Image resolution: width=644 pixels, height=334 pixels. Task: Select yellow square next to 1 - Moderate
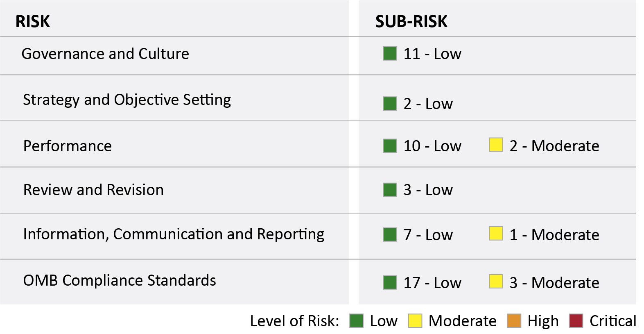point(496,234)
